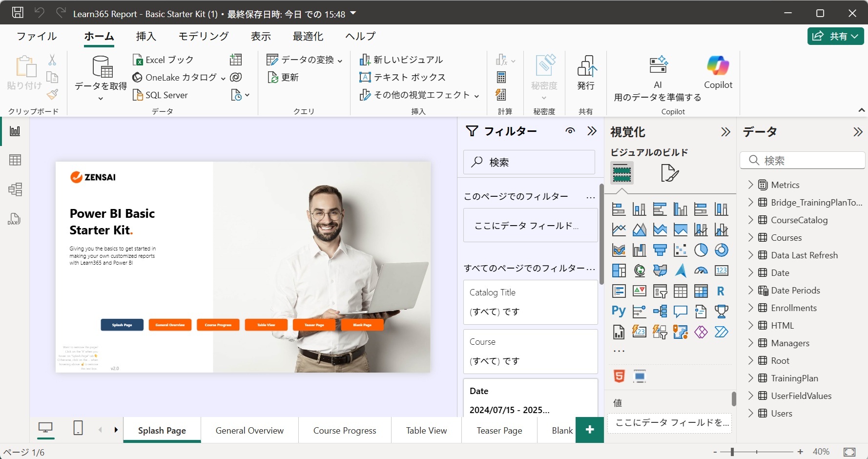Switch to Course Progress page tab

pos(345,430)
